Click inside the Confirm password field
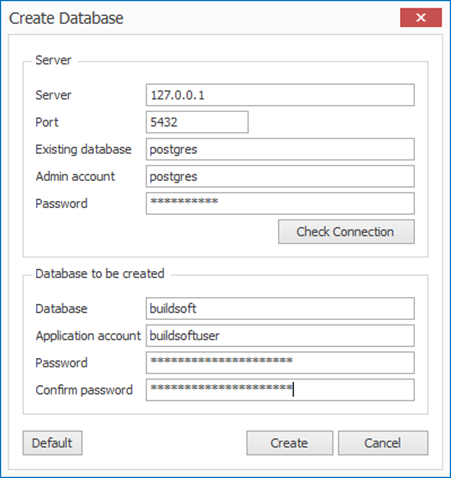Screen dimensions: 451x478 click(x=280, y=390)
